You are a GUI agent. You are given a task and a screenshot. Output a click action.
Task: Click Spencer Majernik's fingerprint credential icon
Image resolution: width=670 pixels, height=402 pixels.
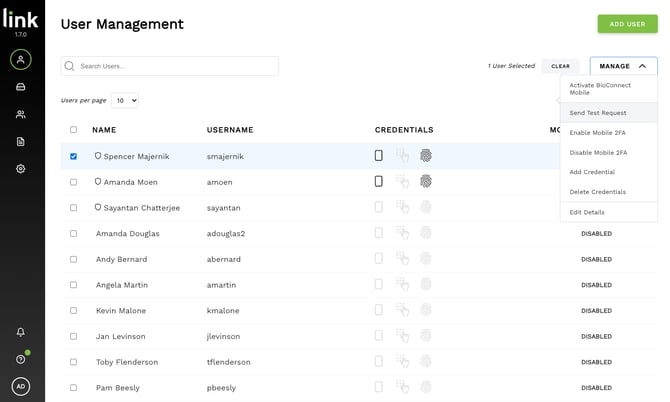425,156
